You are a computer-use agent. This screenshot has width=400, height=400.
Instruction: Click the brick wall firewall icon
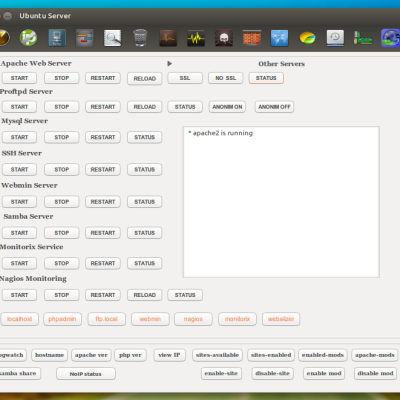(252, 38)
